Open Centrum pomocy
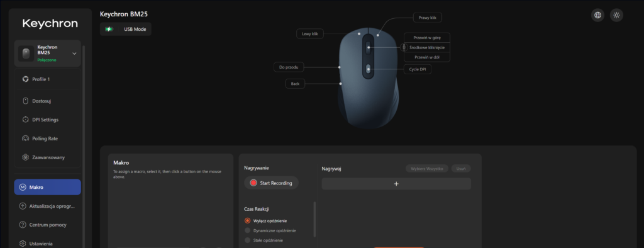This screenshot has height=248, width=644. tap(47, 225)
